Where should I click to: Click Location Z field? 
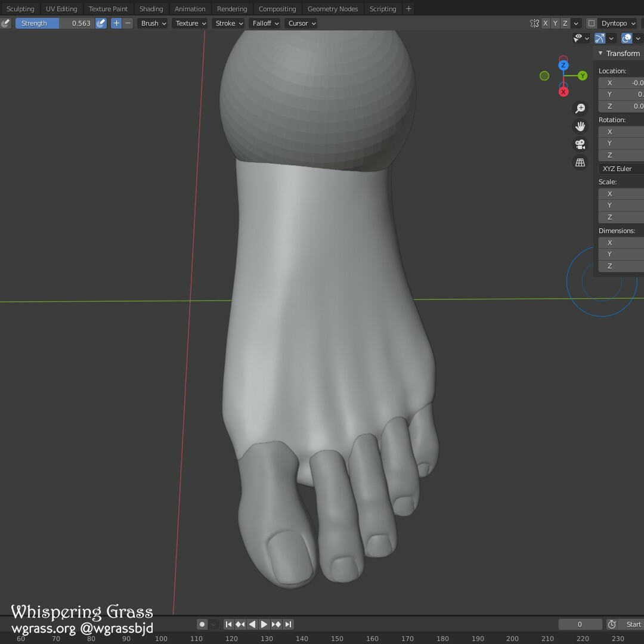pyautogui.click(x=621, y=106)
